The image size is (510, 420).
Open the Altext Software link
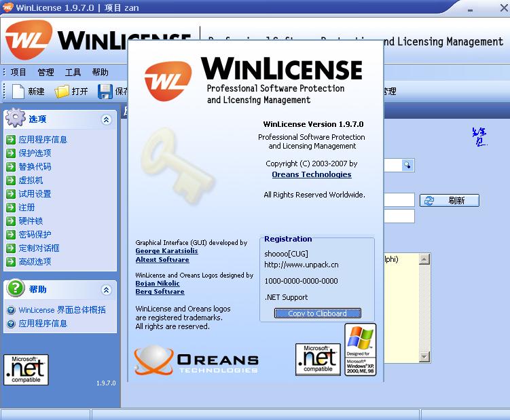click(x=162, y=260)
